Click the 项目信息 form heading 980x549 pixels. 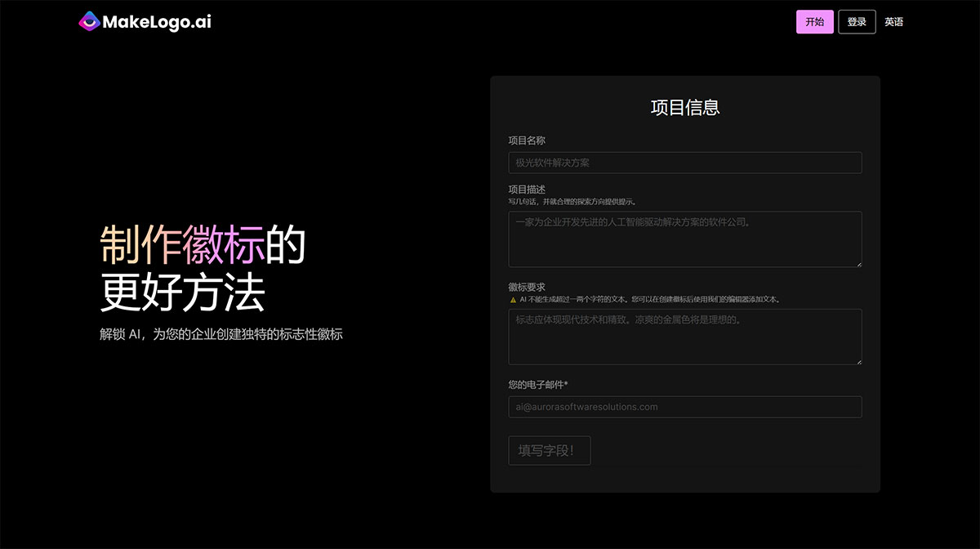point(685,107)
